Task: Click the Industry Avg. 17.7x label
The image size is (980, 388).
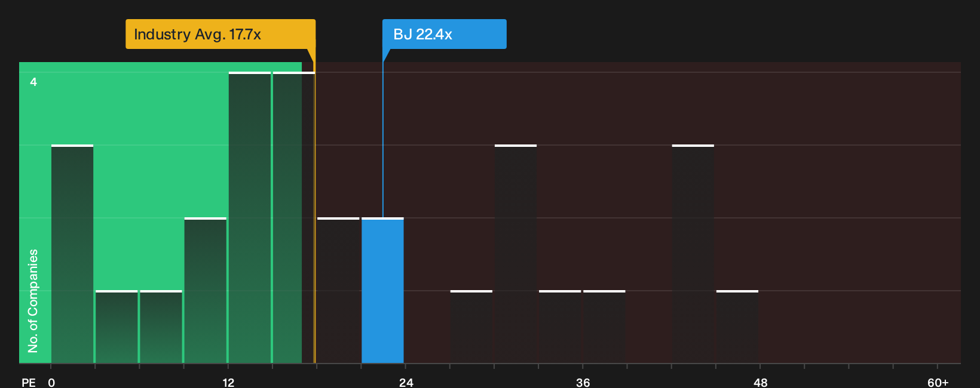Action: tap(220, 34)
